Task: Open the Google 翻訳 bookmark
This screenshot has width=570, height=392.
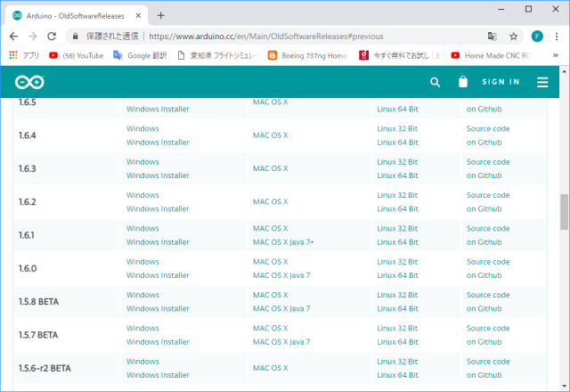Action: [x=140, y=55]
